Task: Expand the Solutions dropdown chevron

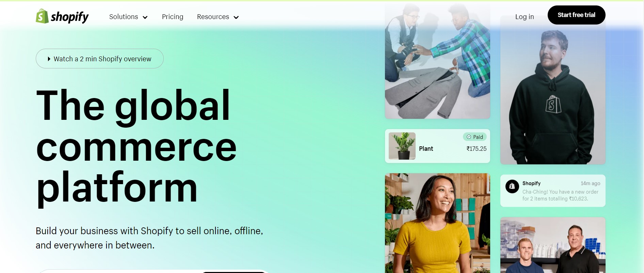Action: (x=145, y=17)
